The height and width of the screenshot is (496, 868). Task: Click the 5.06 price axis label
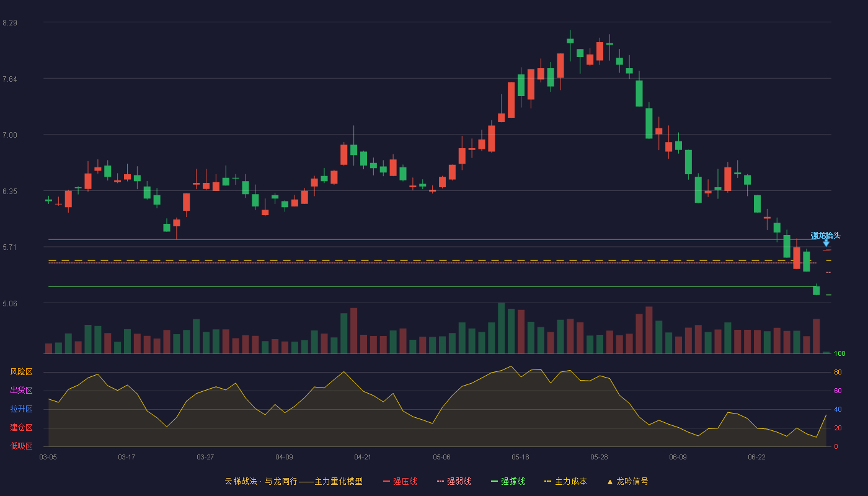tap(10, 304)
